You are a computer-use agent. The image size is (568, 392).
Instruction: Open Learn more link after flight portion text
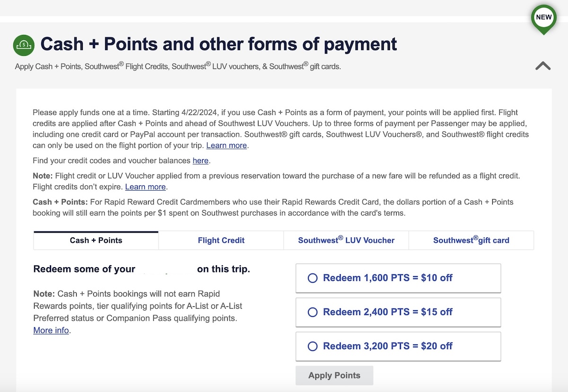click(227, 145)
